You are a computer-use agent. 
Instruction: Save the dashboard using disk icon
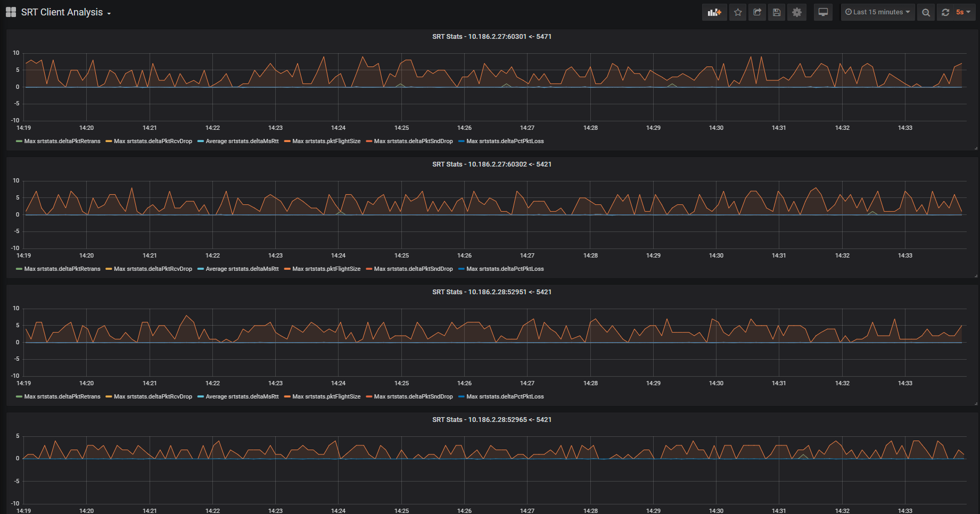(777, 12)
